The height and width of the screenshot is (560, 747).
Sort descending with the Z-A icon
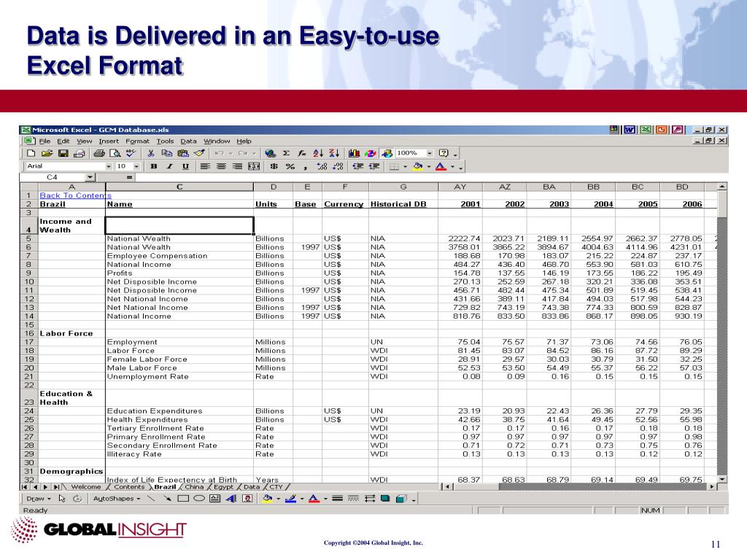334,153
